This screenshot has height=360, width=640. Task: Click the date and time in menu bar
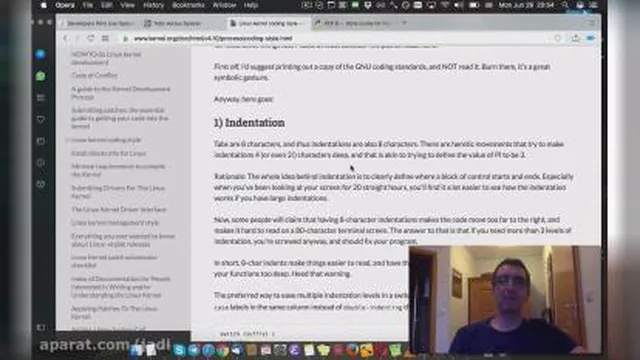pyautogui.click(x=526, y=5)
